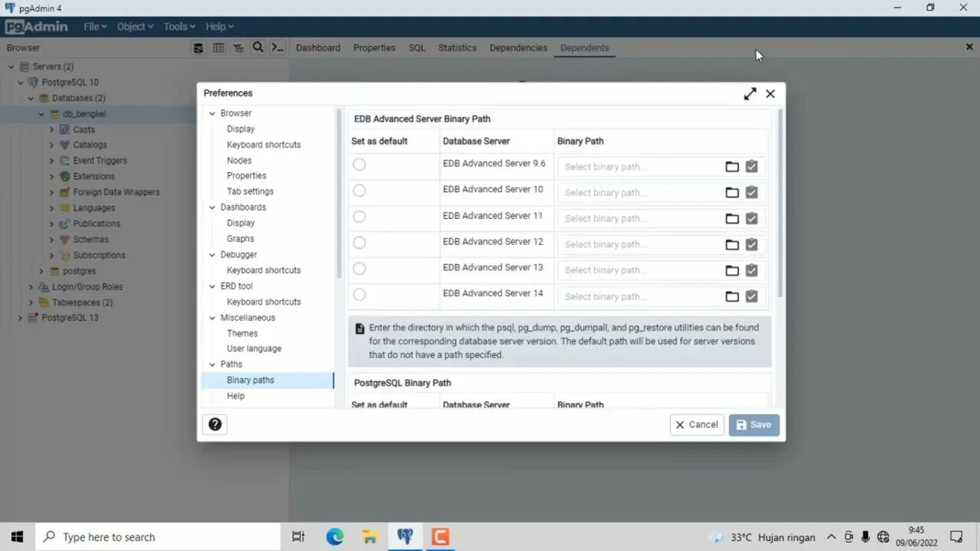Select Graphs under Dashboards
This screenshot has height=551, width=980.
point(240,239)
